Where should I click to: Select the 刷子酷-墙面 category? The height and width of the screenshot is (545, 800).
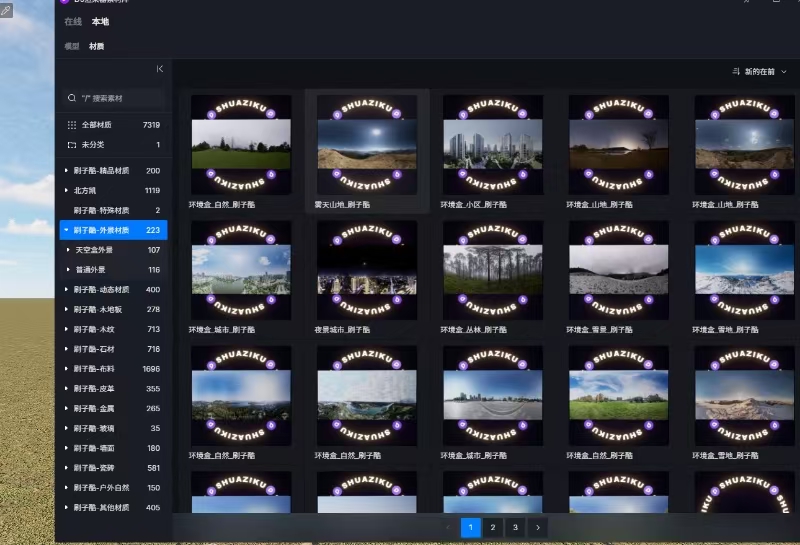114,448
